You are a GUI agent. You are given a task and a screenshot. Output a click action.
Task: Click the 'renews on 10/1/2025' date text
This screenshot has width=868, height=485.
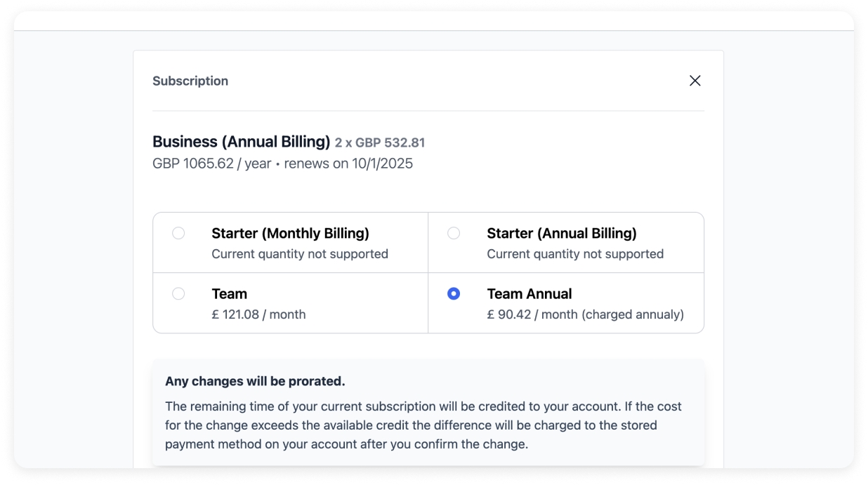348,164
